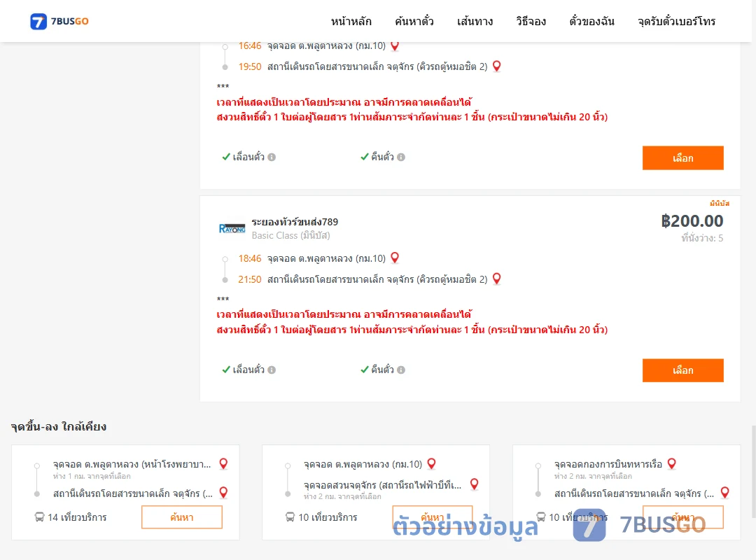Click the ห่าง 1 กม. จากจุดที่เลือก note
This screenshot has width=756, height=560.
point(92,476)
